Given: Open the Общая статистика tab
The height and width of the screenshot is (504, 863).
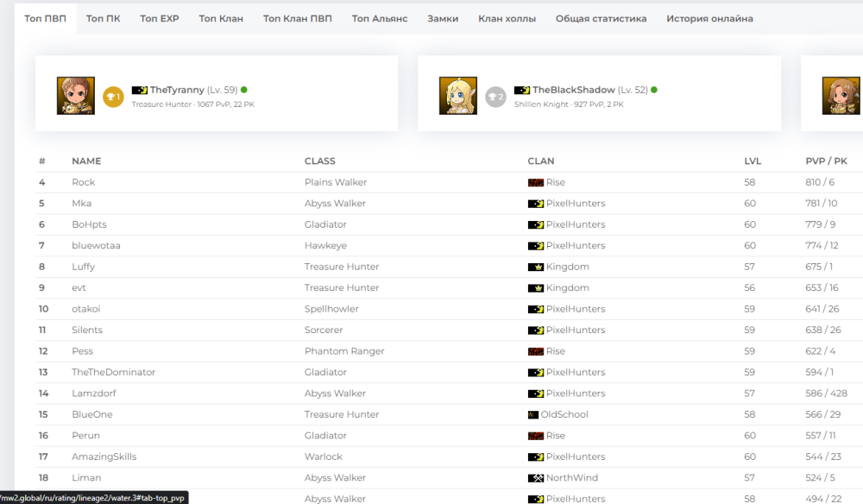Looking at the screenshot, I should click(x=601, y=18).
